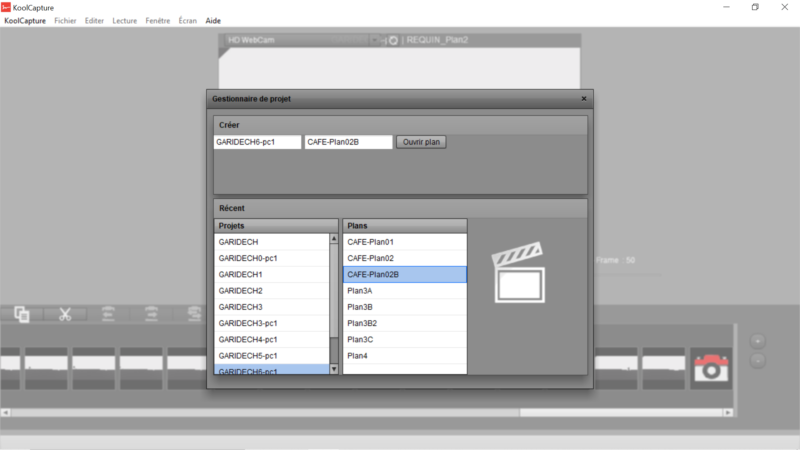Click the Ouvrir plan button

(x=421, y=142)
